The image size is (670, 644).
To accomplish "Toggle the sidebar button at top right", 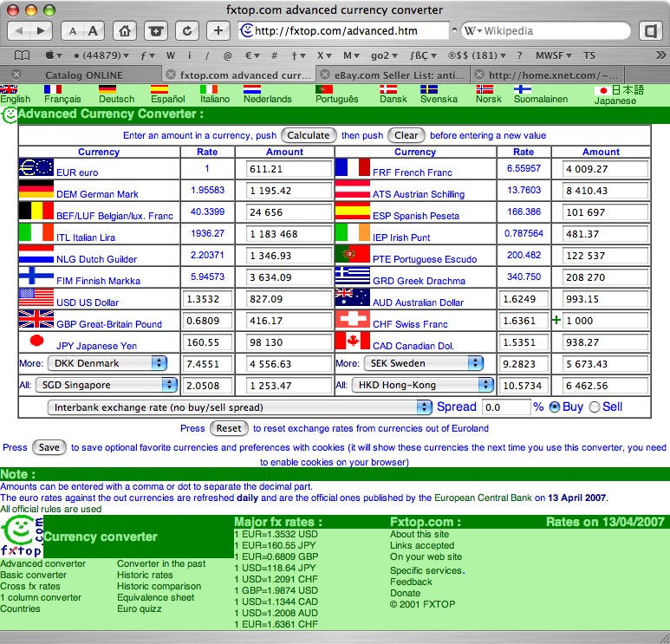I will tap(651, 30).
